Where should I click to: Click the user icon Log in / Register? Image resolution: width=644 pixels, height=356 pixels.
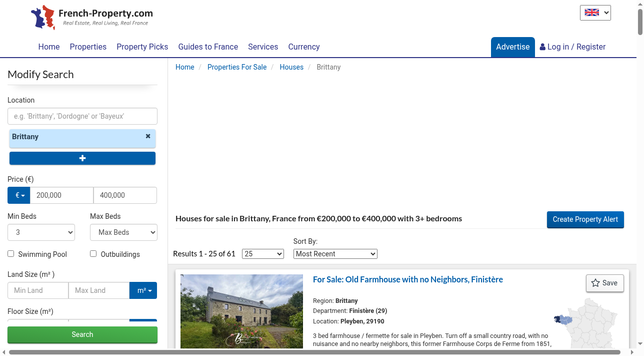572,47
